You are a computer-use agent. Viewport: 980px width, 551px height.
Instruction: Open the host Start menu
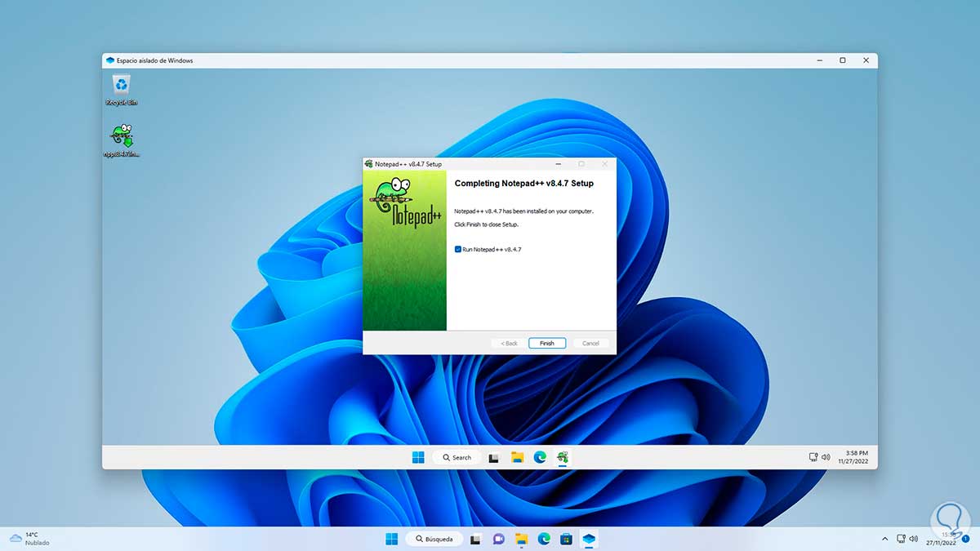point(392,539)
